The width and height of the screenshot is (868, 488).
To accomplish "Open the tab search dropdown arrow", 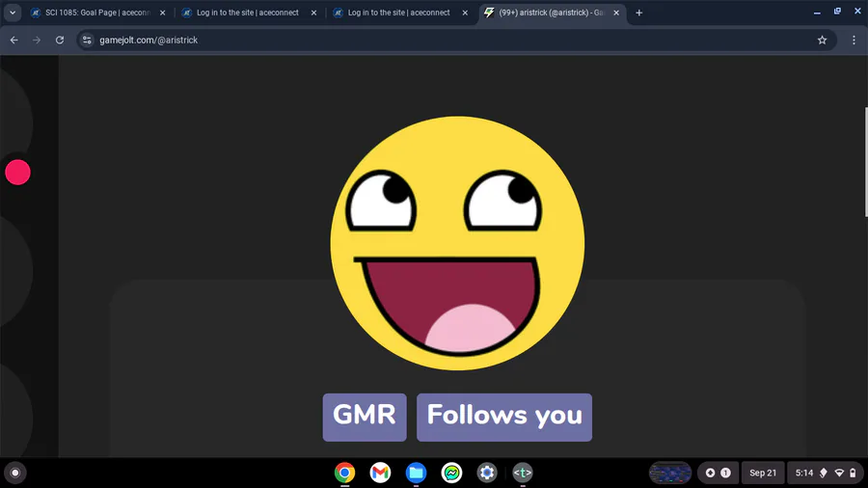I will (13, 13).
